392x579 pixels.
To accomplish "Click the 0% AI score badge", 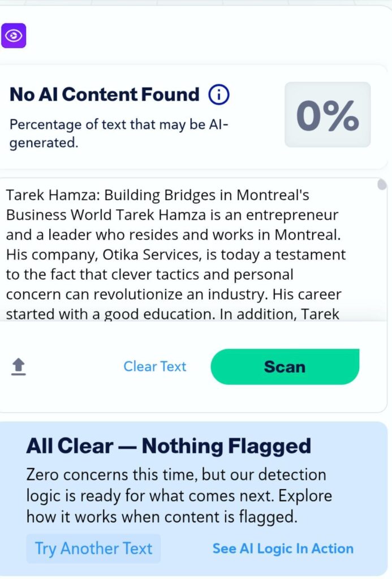I will [x=328, y=115].
